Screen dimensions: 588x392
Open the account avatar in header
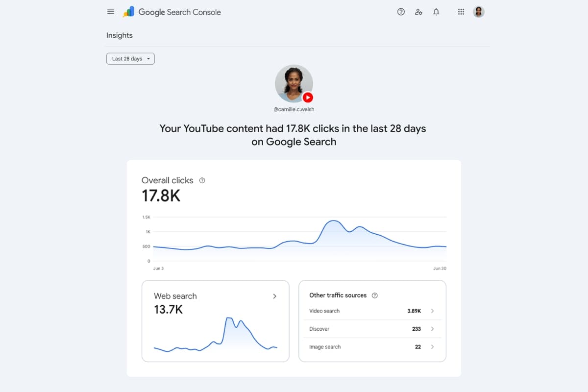click(x=479, y=12)
